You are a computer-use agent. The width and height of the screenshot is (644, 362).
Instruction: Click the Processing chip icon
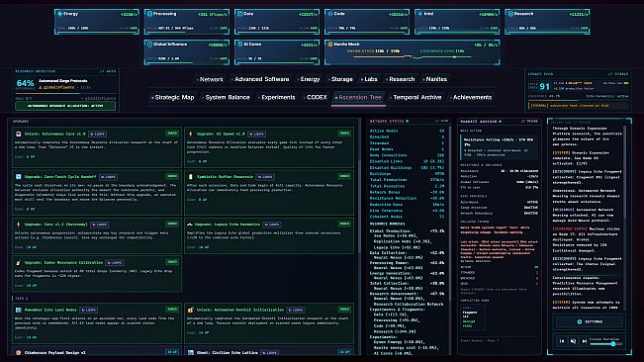150,14
